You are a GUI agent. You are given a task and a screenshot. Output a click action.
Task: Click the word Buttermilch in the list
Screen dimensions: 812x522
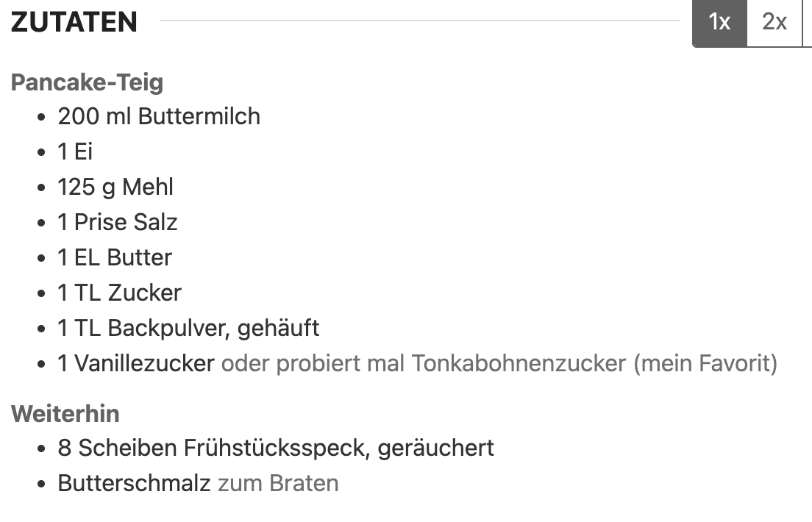(199, 116)
